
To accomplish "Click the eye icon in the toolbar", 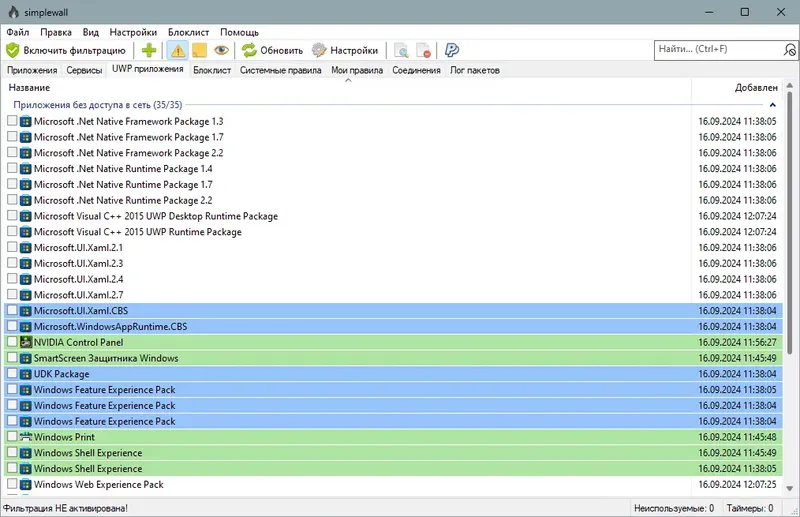I will click(x=221, y=50).
